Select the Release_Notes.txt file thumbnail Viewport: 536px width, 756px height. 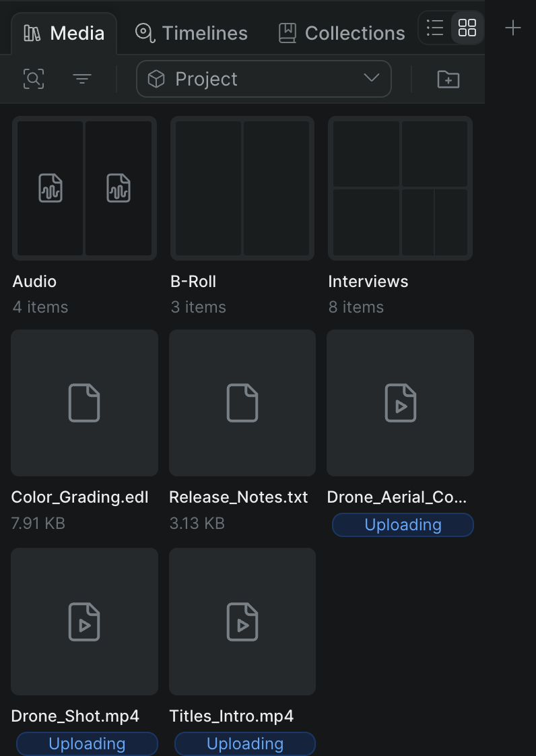(x=242, y=403)
